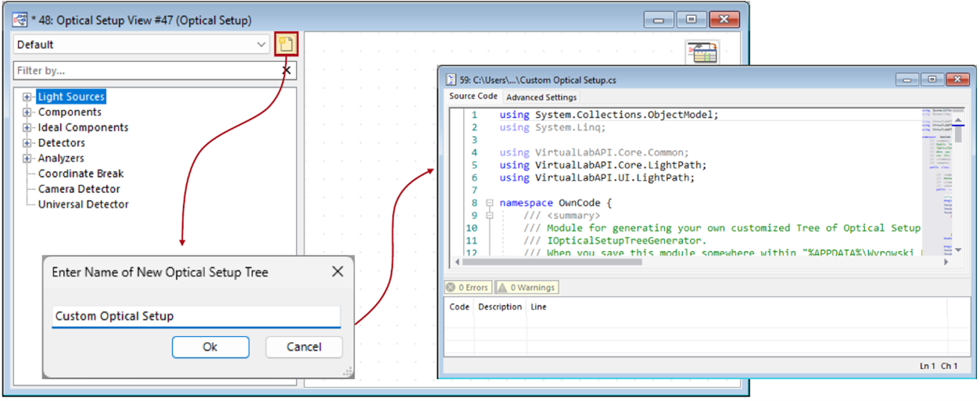Image resolution: width=980 pixels, height=401 pixels.
Task: Click the using System.Collections.ObjectModel line
Action: tap(608, 115)
